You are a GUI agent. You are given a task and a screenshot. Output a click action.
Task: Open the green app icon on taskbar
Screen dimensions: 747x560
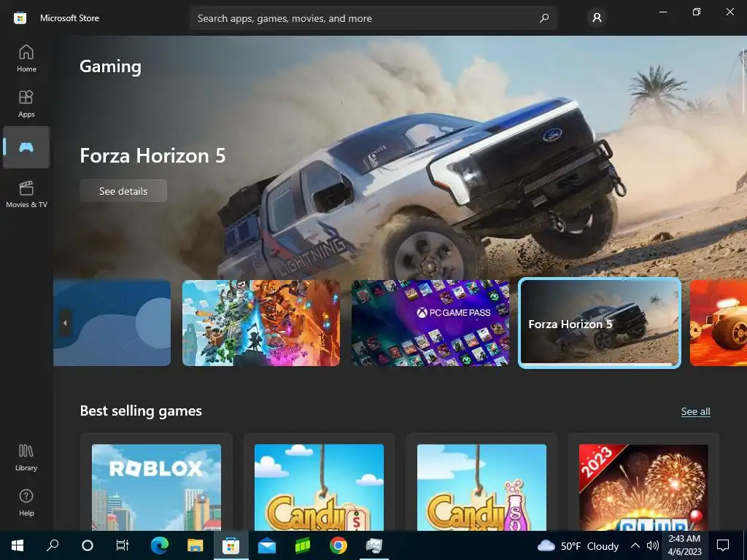pos(303,545)
